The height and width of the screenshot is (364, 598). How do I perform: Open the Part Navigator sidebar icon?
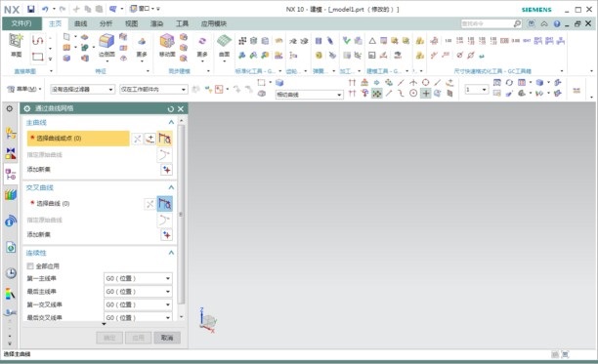click(11, 174)
